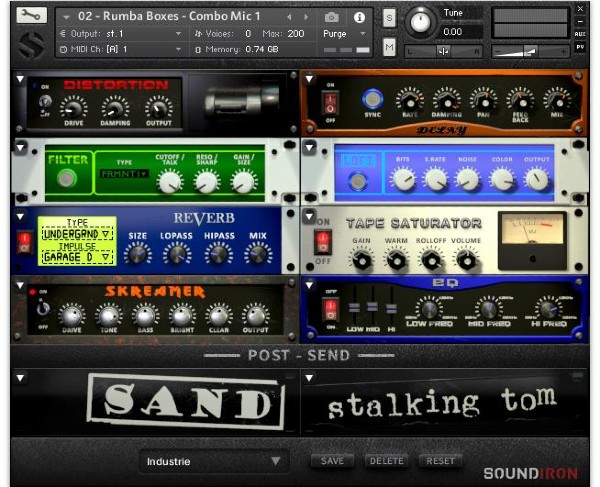Screen dimensions: 600x487
Task: Click the pan slider in header
Action: pyautogui.click(x=443, y=51)
